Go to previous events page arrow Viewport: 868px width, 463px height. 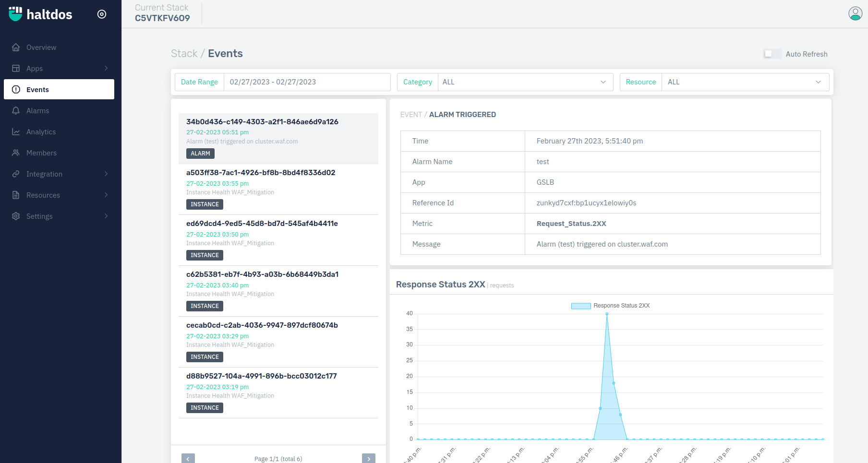pos(188,459)
